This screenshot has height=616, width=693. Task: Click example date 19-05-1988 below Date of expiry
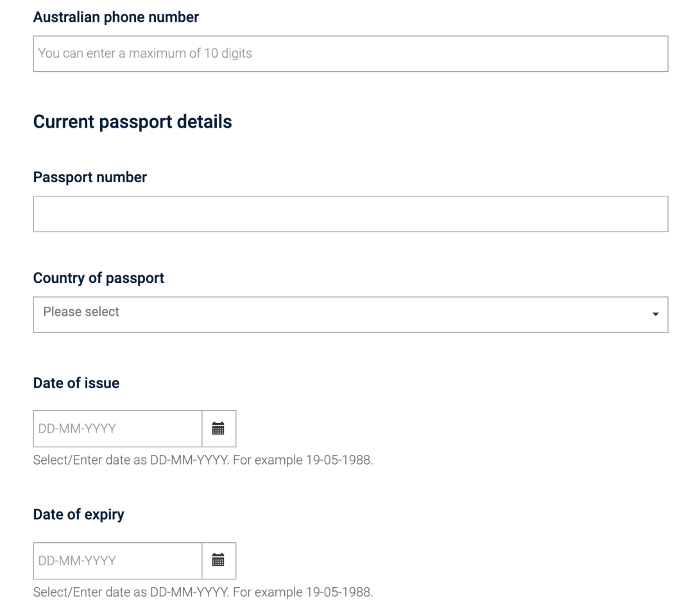point(339,593)
